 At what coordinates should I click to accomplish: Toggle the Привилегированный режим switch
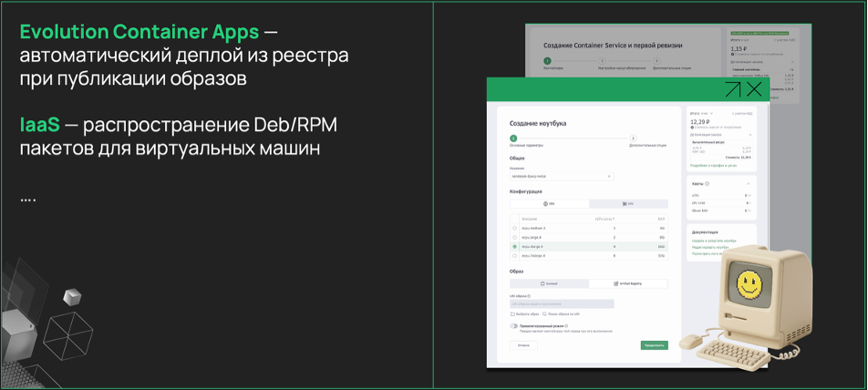pyautogui.click(x=513, y=326)
